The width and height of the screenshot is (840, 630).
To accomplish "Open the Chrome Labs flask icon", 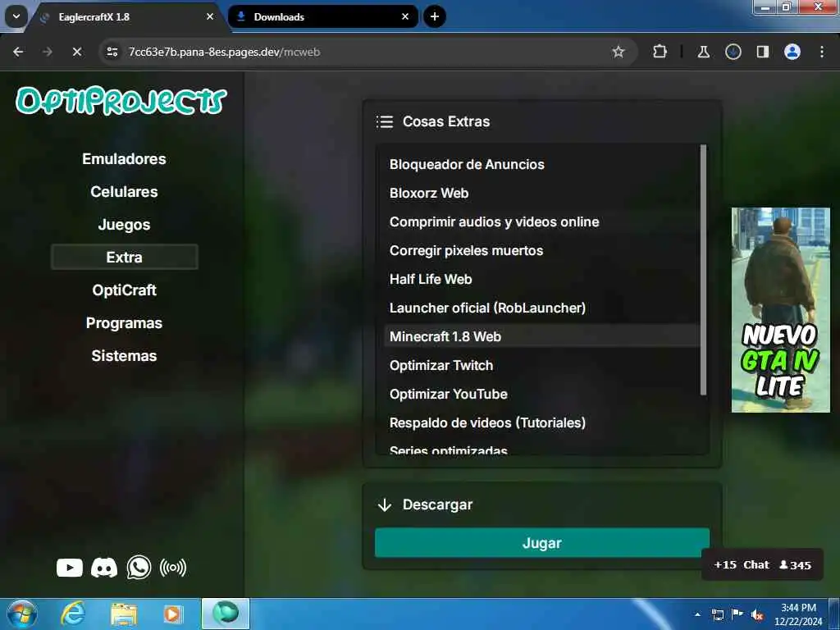I will point(703,52).
